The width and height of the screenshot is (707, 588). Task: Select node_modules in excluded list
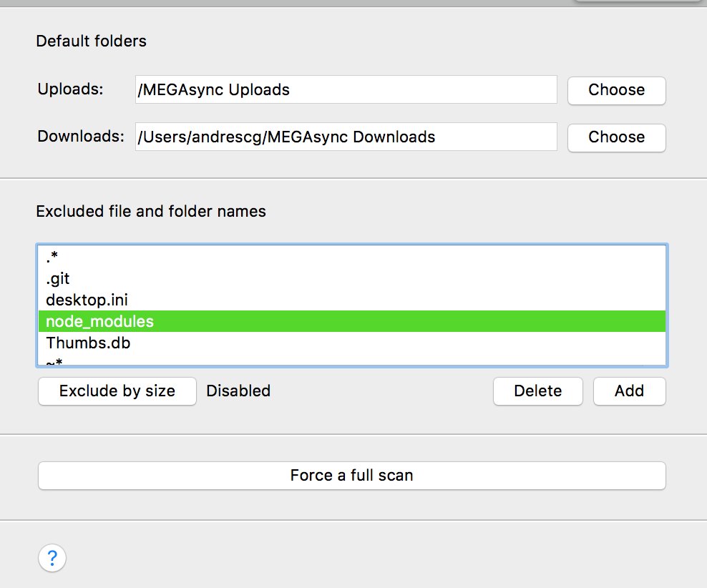tap(351, 321)
